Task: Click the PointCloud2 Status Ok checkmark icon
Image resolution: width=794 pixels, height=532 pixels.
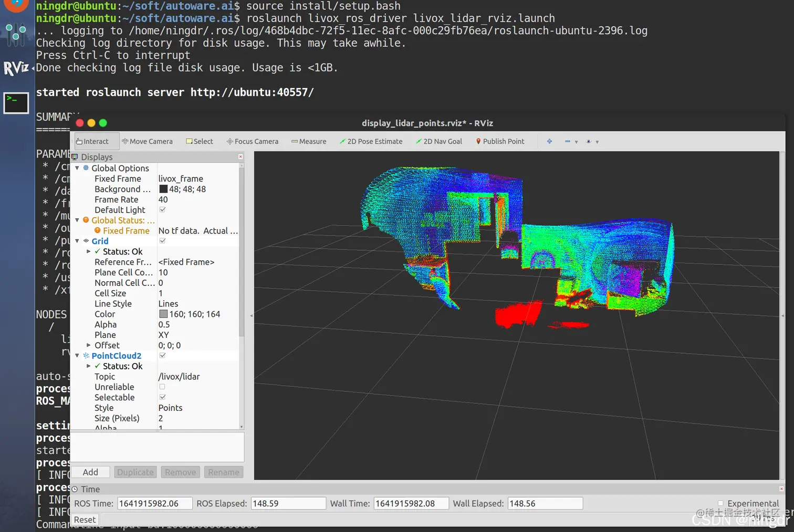Action: (97, 366)
